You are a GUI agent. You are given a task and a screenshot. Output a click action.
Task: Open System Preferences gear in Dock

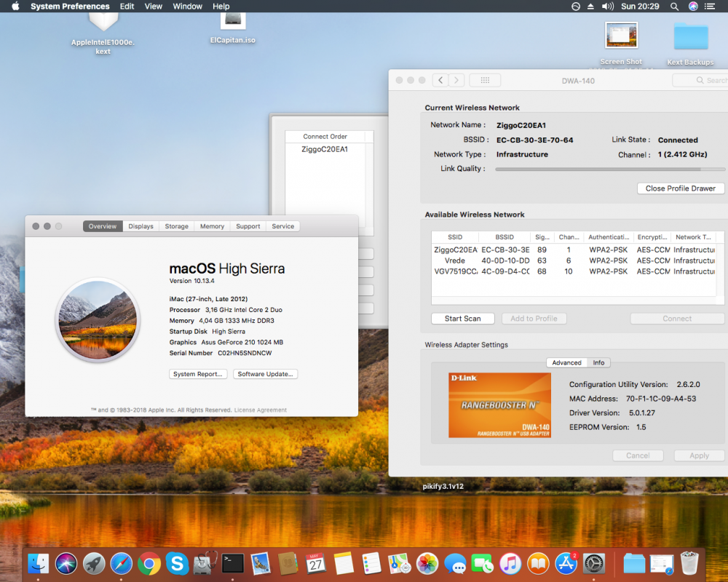tap(594, 564)
